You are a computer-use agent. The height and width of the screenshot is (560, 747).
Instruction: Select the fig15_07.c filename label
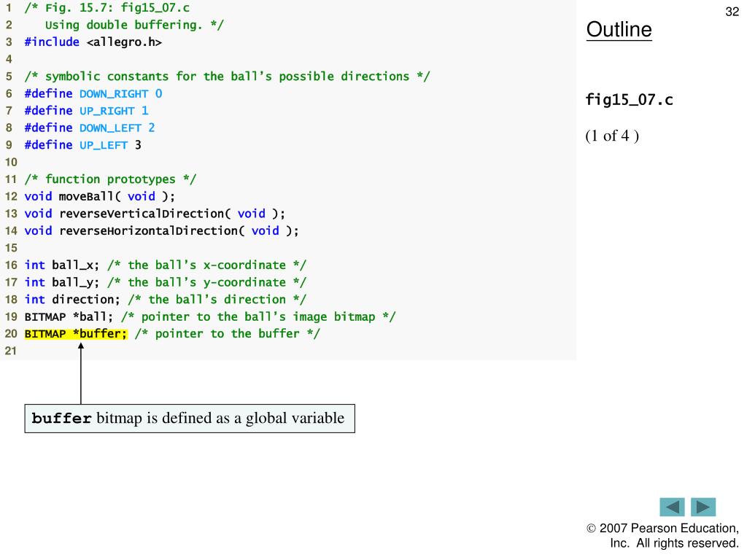tap(629, 100)
